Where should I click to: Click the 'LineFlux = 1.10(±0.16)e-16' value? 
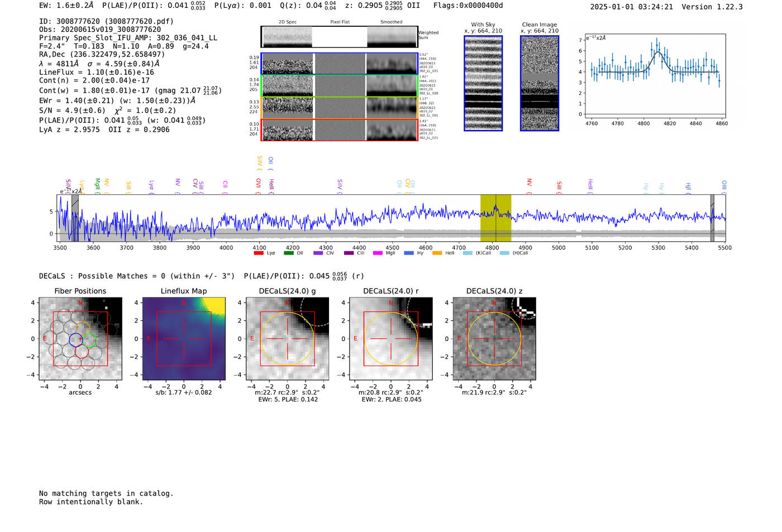click(x=97, y=73)
